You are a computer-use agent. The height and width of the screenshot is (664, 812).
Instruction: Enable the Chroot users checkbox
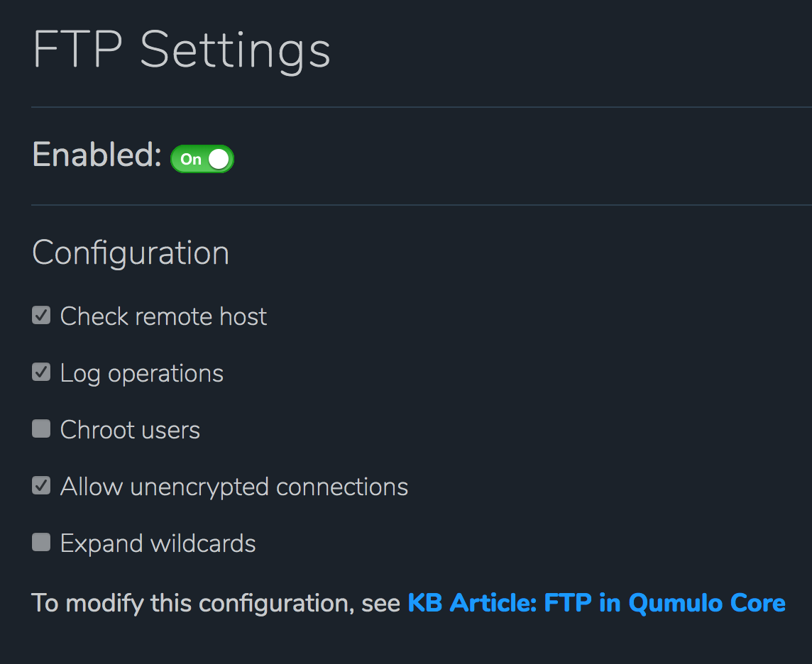pos(41,428)
